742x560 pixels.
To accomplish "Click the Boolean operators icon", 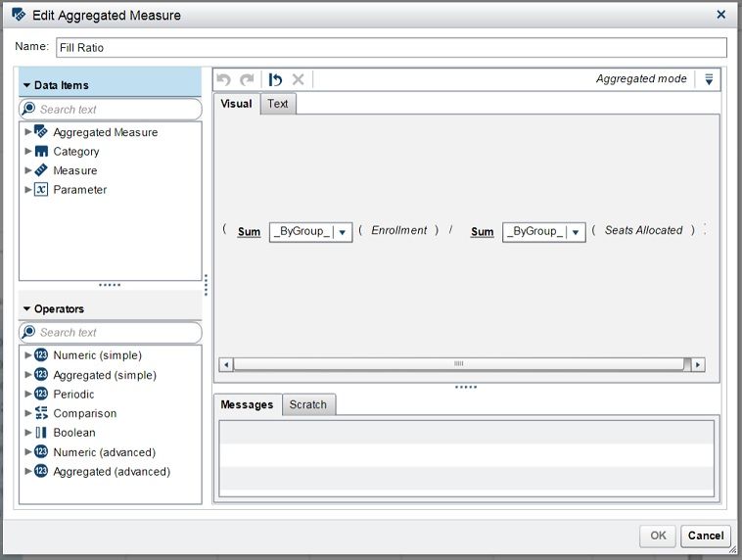I will 41,433.
